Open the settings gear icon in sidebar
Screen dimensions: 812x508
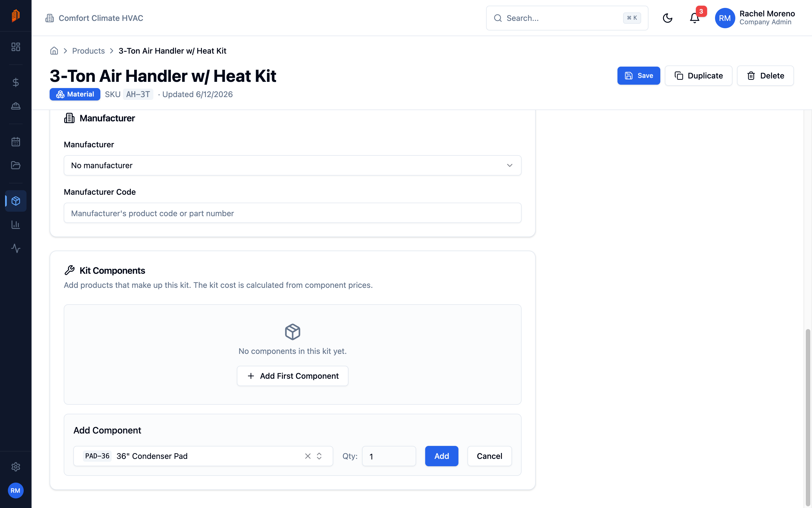[x=16, y=467]
